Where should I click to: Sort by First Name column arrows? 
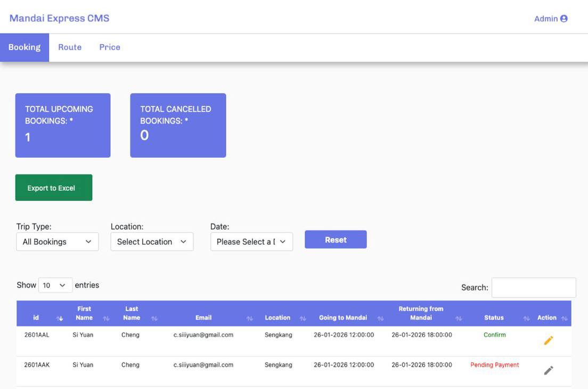(106, 318)
